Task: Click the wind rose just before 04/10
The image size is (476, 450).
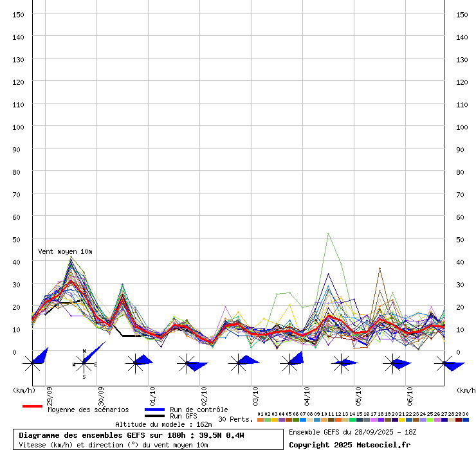Action: [x=290, y=363]
